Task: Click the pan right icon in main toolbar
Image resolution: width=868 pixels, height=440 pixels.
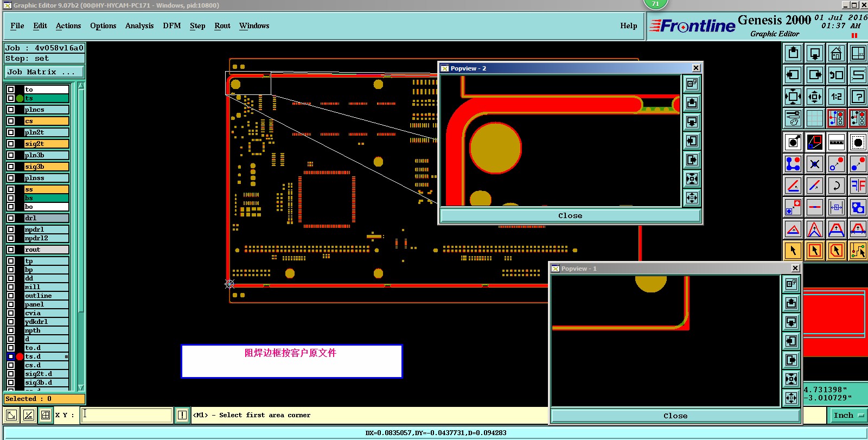Action: [815, 75]
